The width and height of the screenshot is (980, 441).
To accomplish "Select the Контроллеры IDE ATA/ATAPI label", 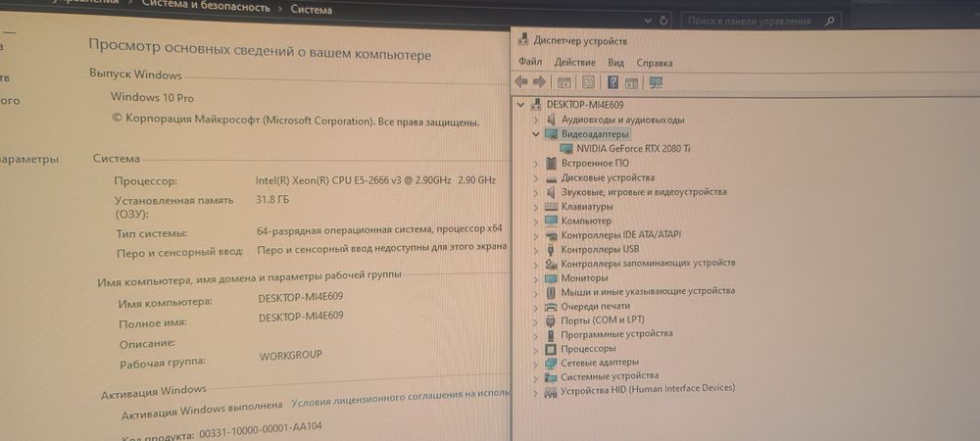I will coord(621,235).
